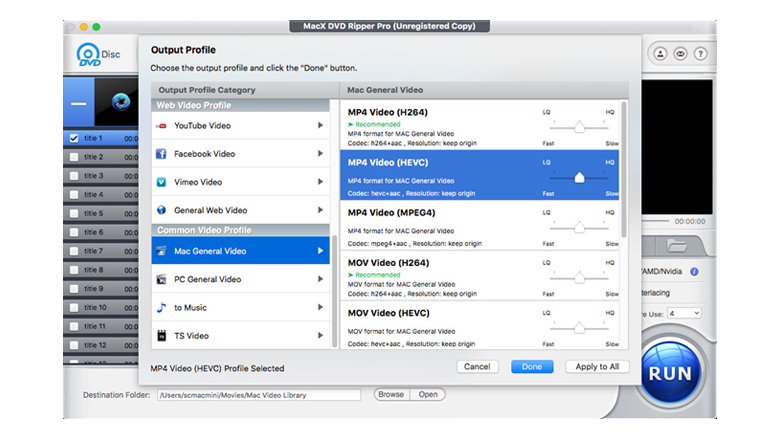Click the Mac General Video icon
This screenshot has width=780, height=438.
161,251
